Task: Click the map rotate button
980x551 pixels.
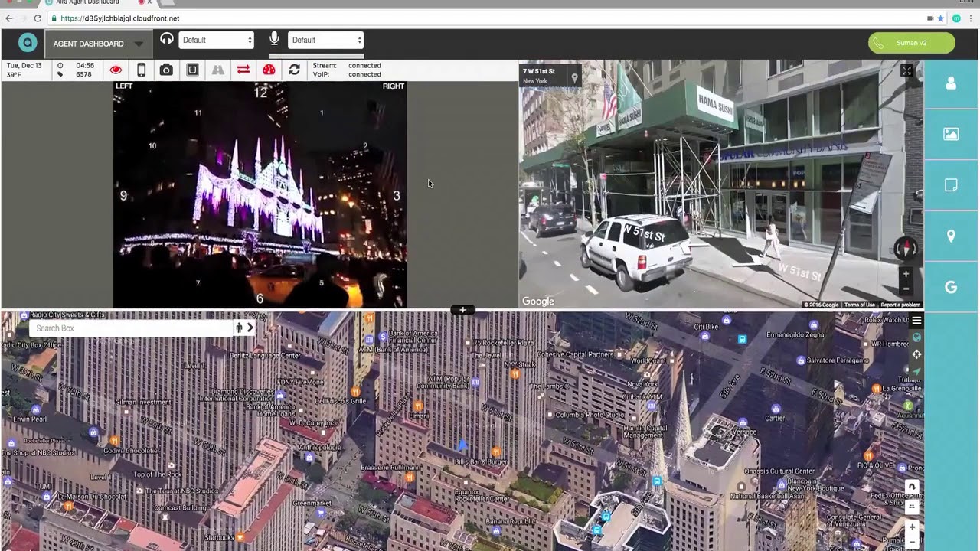Action: click(x=911, y=487)
